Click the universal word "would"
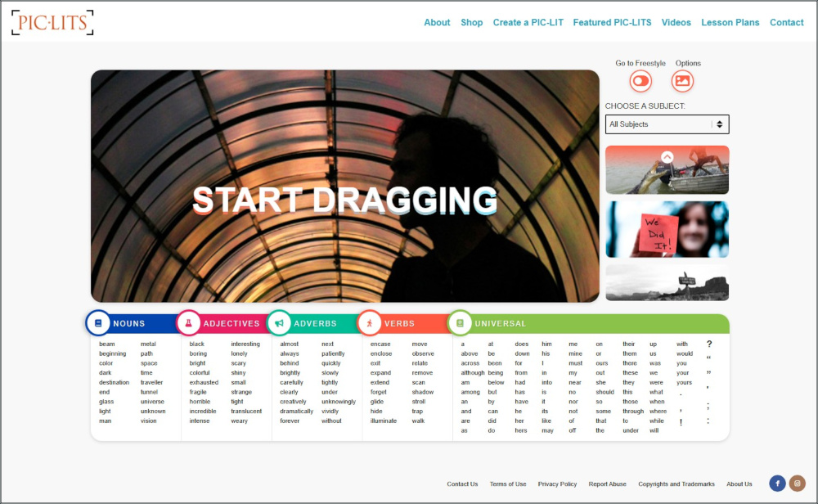 [685, 353]
